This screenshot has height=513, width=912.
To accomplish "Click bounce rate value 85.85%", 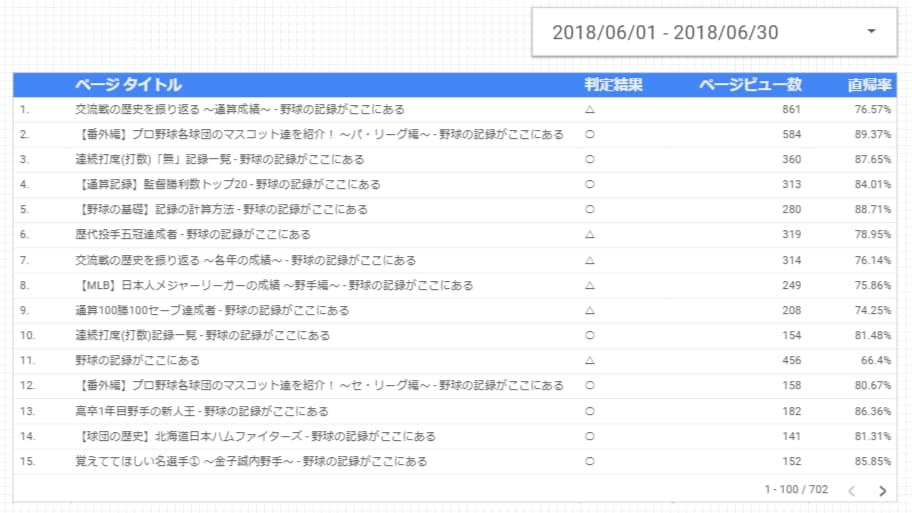I will click(872, 461).
